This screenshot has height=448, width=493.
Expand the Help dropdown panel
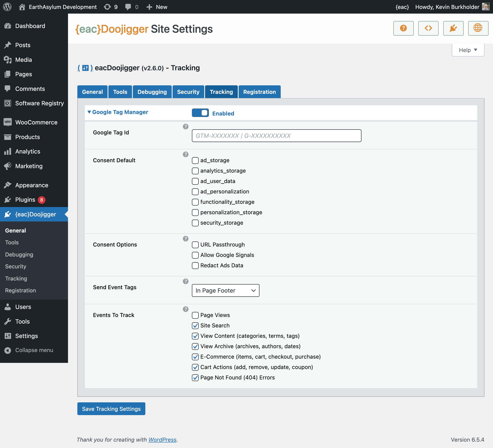[x=467, y=50]
